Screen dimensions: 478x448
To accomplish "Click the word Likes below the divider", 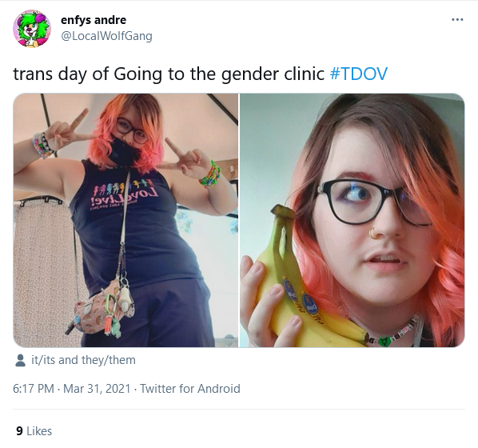I will [x=39, y=431].
